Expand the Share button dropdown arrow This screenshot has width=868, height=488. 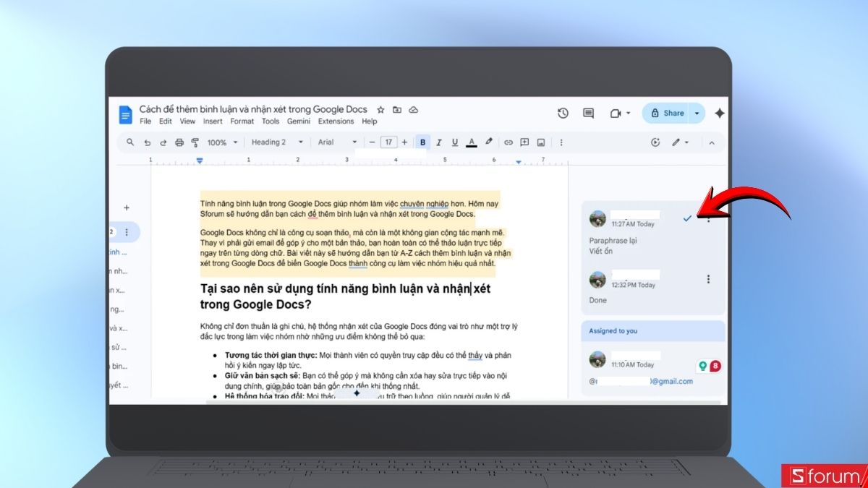(x=697, y=114)
